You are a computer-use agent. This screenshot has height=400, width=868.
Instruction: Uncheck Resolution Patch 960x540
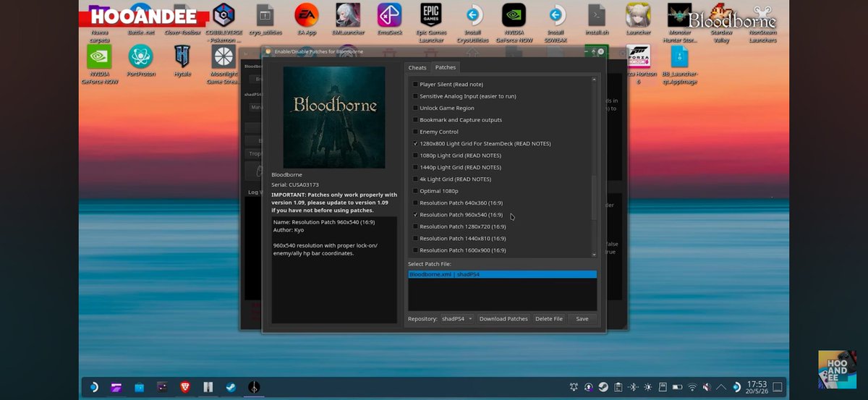[x=415, y=215]
